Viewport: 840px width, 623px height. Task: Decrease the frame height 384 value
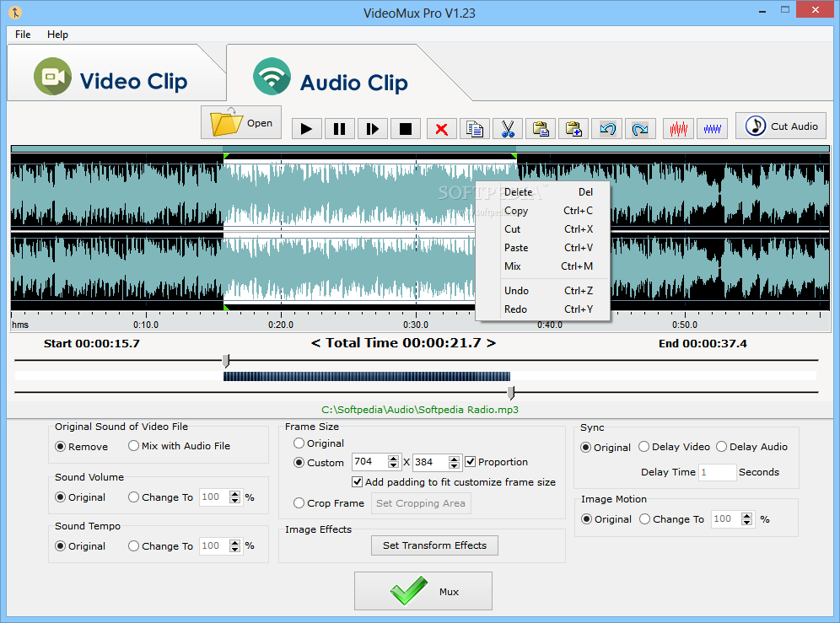(x=455, y=465)
